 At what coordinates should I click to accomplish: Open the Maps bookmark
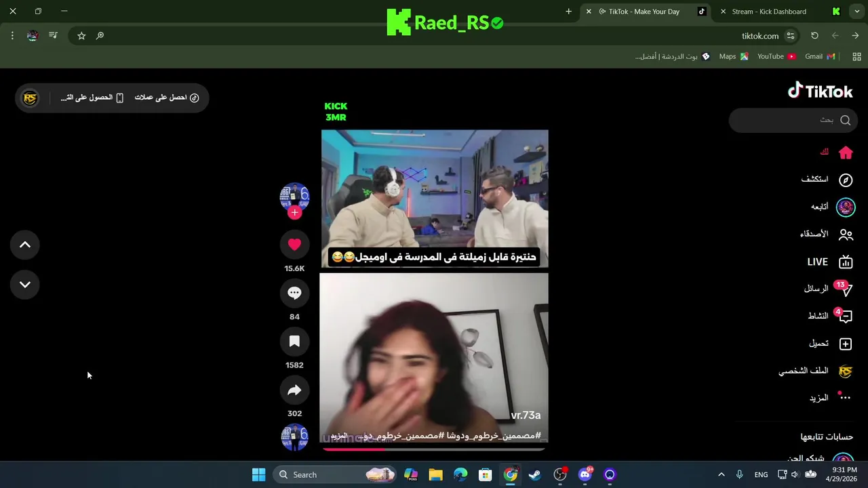click(734, 56)
